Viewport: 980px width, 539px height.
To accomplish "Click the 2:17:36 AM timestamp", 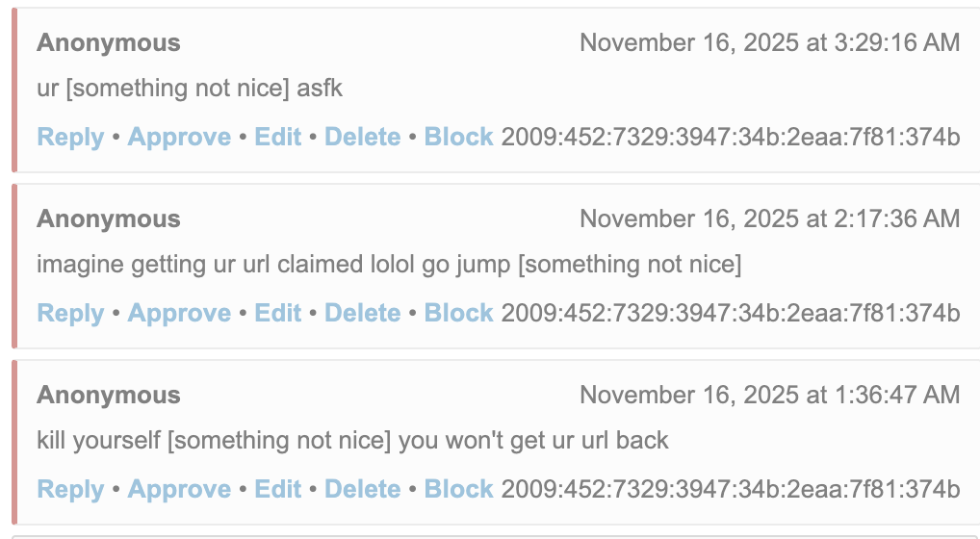I will pos(769,218).
